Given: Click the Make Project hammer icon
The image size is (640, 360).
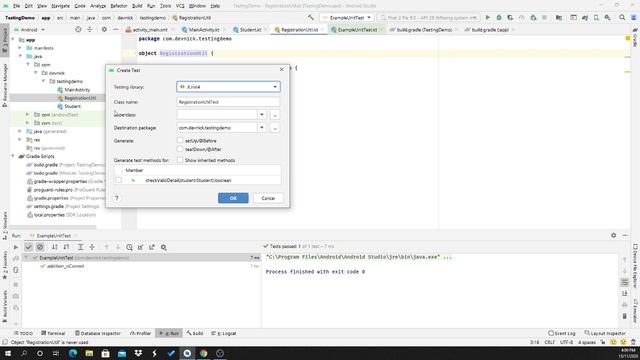Looking at the screenshot, I should click(311, 18).
